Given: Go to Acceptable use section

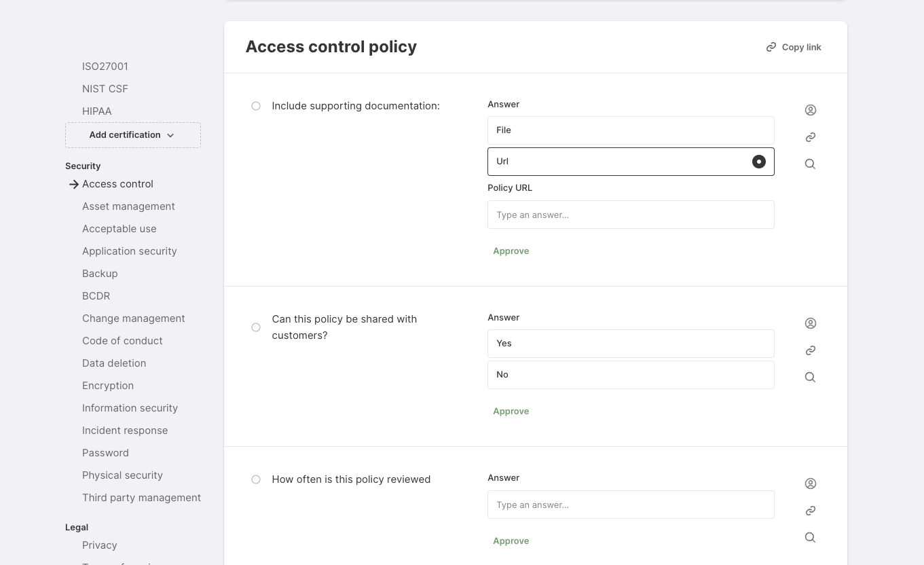Looking at the screenshot, I should [119, 229].
